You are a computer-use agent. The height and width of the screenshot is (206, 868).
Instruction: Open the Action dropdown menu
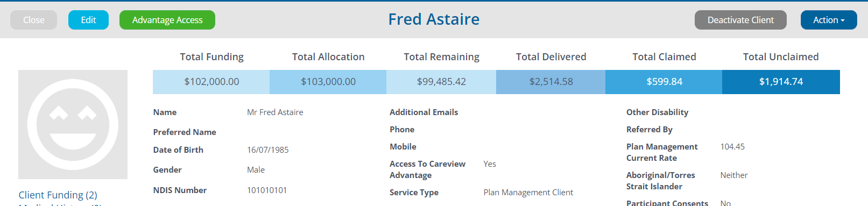coord(829,20)
